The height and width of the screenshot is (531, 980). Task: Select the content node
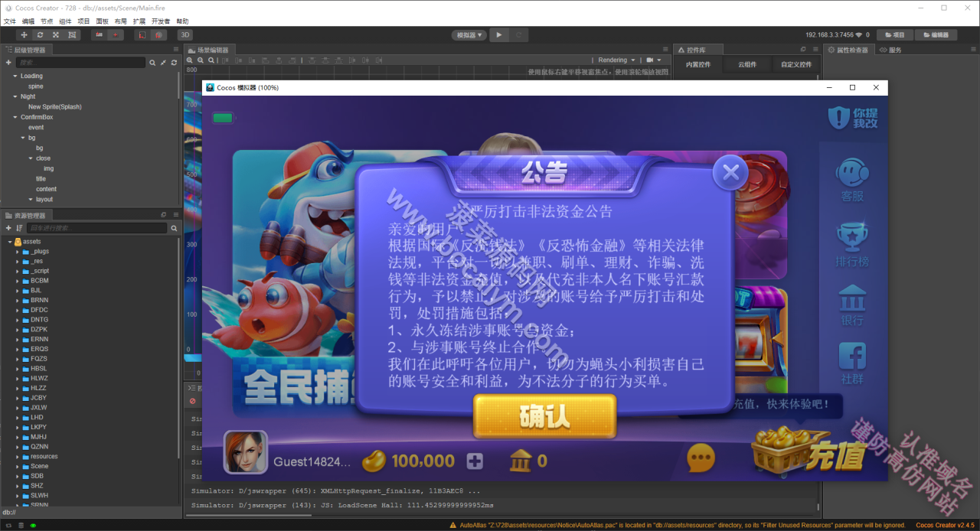[46, 189]
